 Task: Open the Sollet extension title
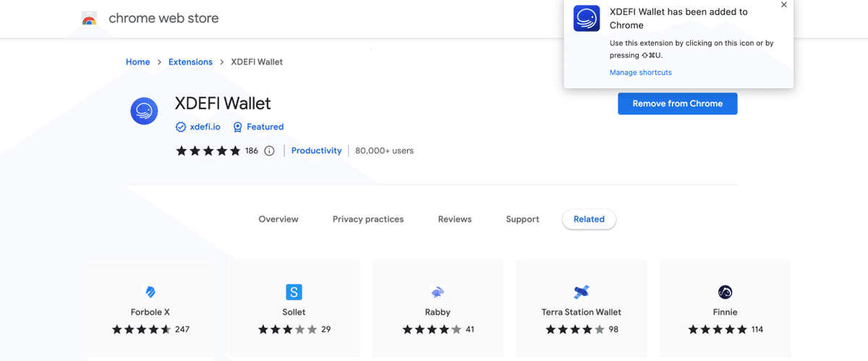click(294, 313)
